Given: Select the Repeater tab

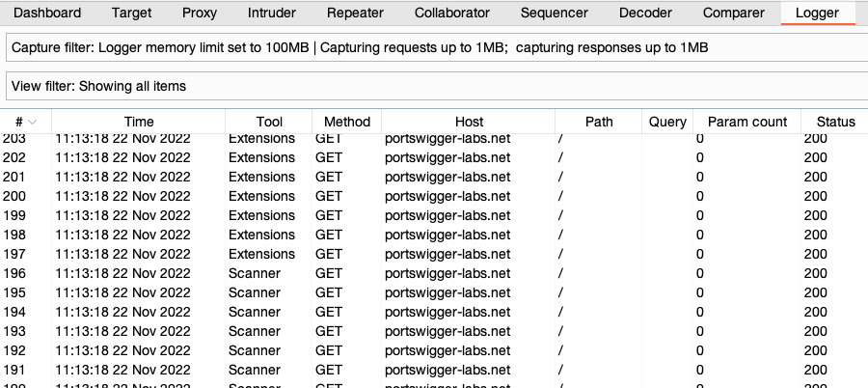Looking at the screenshot, I should pyautogui.click(x=355, y=14).
